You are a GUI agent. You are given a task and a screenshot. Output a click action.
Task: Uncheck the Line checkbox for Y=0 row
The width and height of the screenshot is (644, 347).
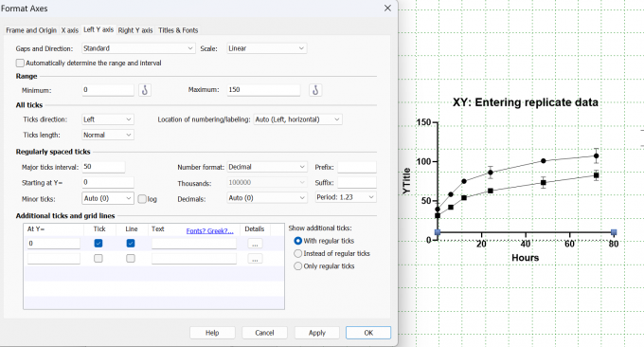(x=131, y=243)
